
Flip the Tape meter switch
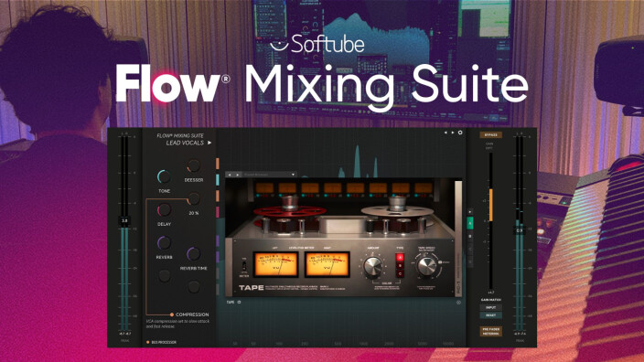coord(244,265)
